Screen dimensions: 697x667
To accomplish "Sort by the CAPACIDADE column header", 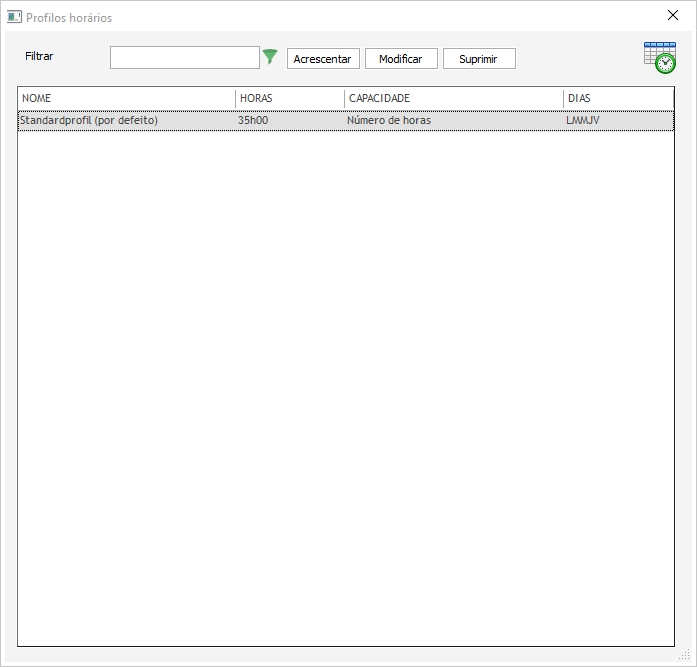I will (453, 98).
